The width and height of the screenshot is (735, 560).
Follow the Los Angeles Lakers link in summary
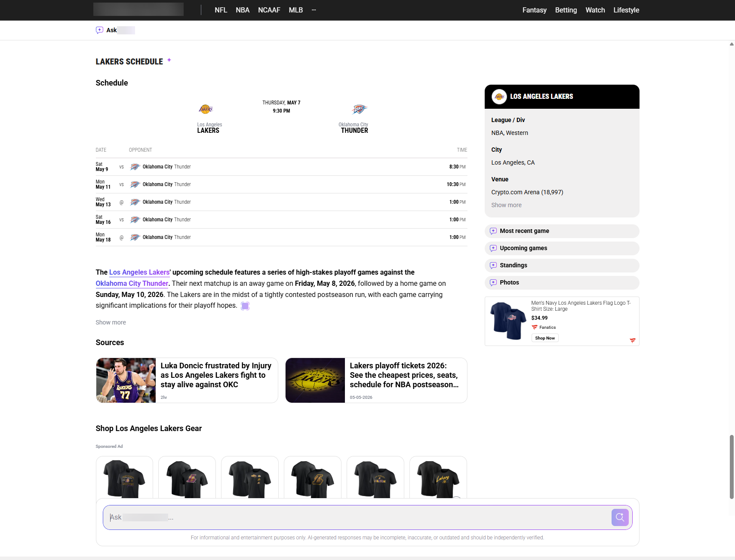pyautogui.click(x=139, y=272)
